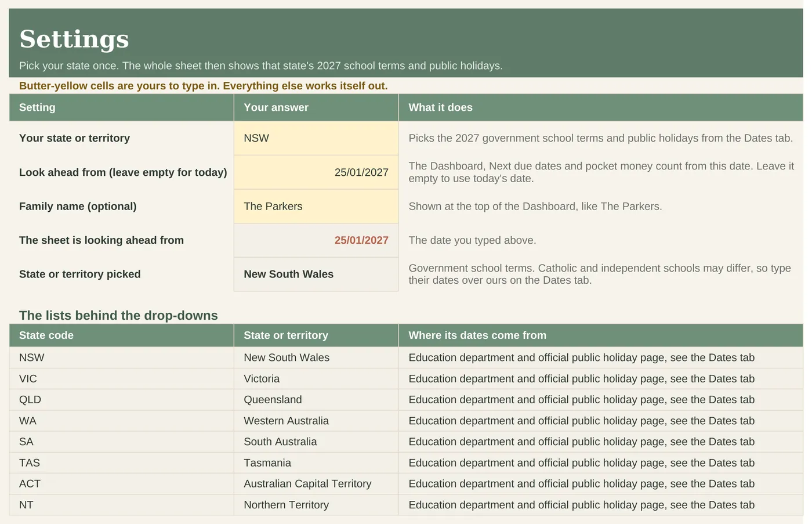This screenshot has height=524, width=812.
Task: Click the yellow cell containing The Parkers
Action: [316, 206]
